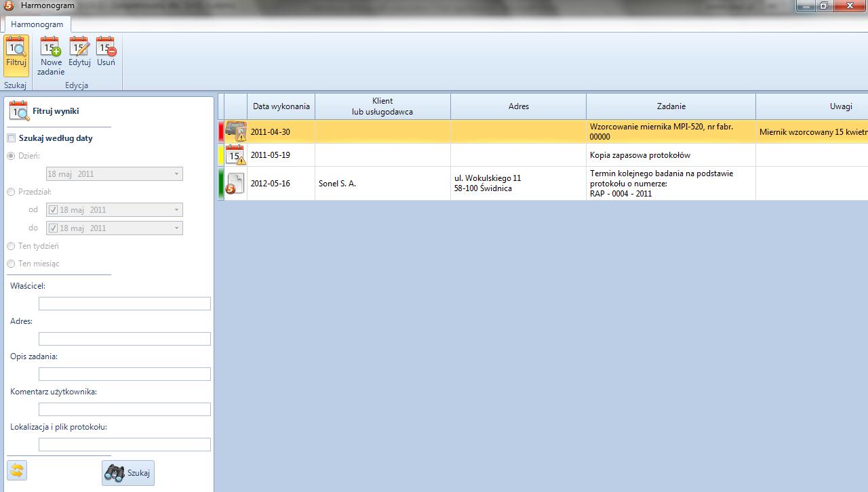The image size is (868, 492).
Task: Click the Harmonogram app icon in title bar
Action: click(8, 5)
